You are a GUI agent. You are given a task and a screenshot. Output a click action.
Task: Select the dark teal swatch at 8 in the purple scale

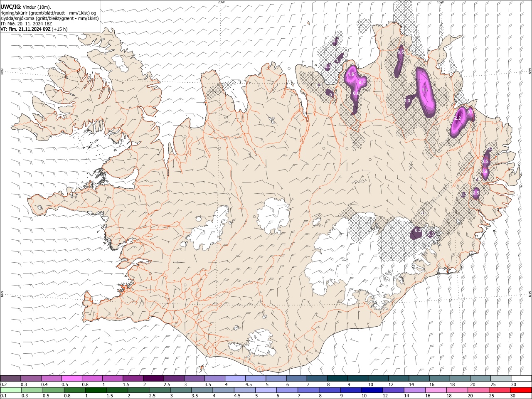pyautogui.click(x=337, y=378)
